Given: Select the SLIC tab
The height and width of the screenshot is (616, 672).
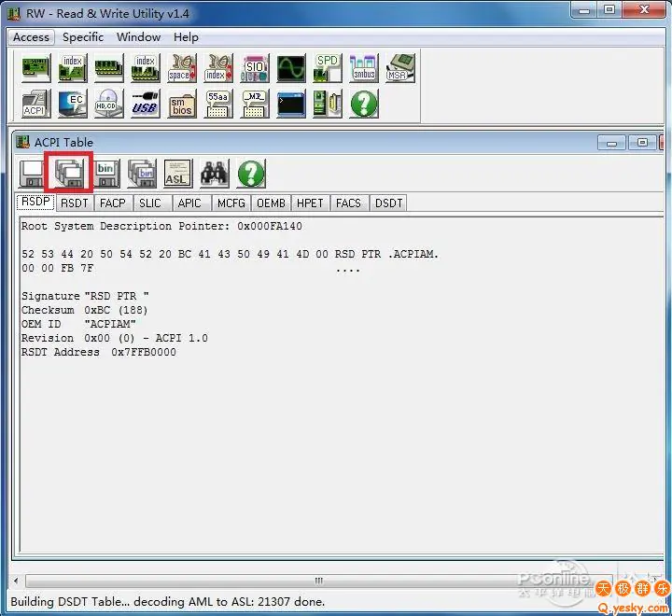Looking at the screenshot, I should (149, 203).
